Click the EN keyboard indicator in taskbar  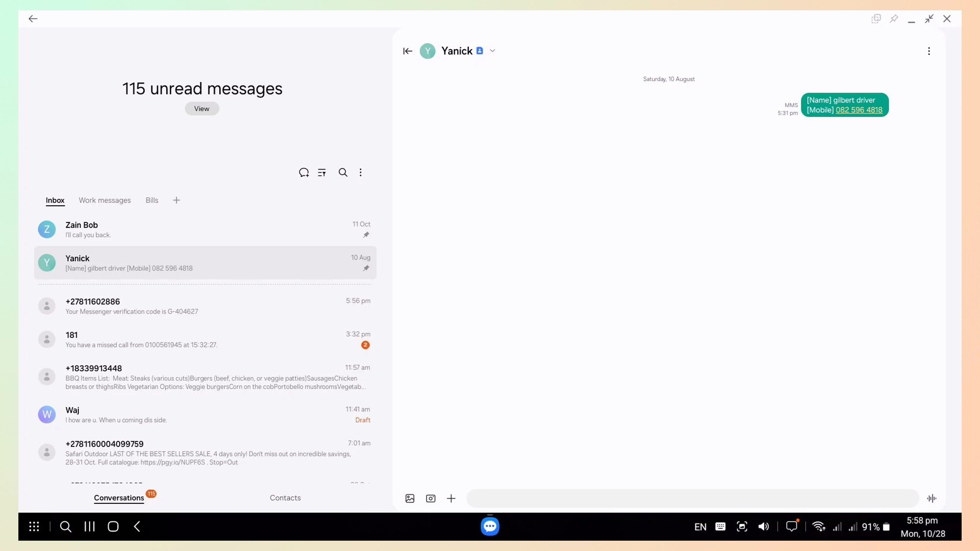tap(700, 527)
